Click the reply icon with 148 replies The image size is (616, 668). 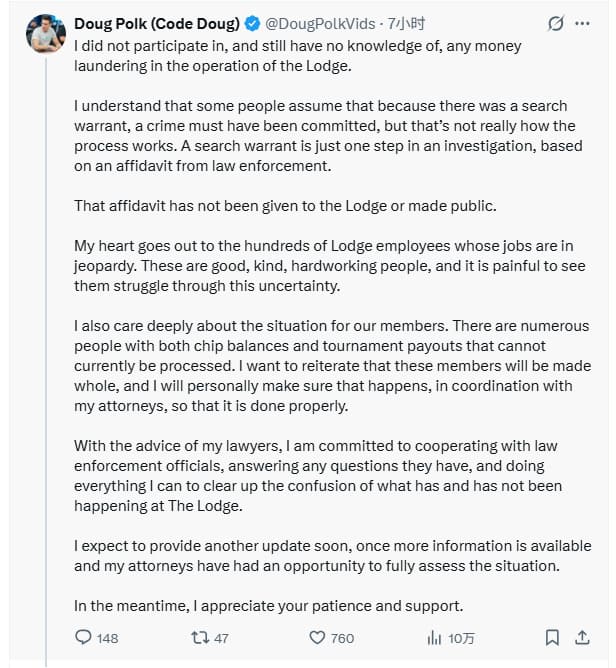[85, 637]
